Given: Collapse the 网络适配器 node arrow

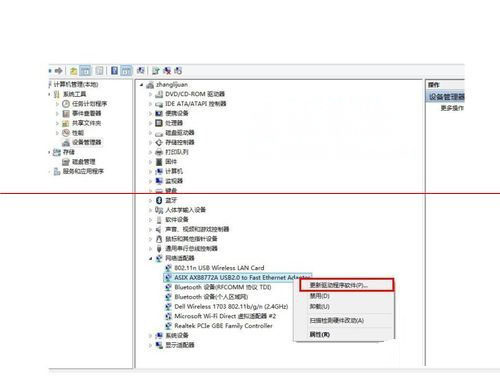Looking at the screenshot, I should pos(150,259).
